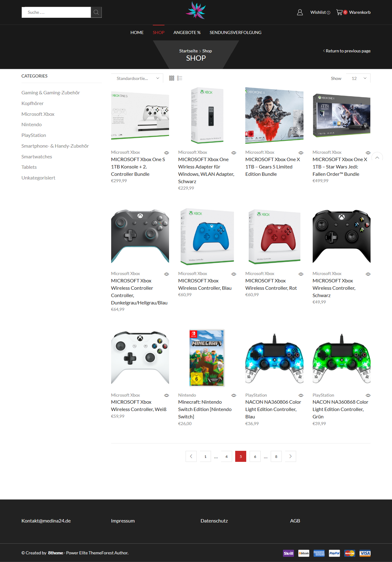Open the shopping cart icon

[x=339, y=12]
